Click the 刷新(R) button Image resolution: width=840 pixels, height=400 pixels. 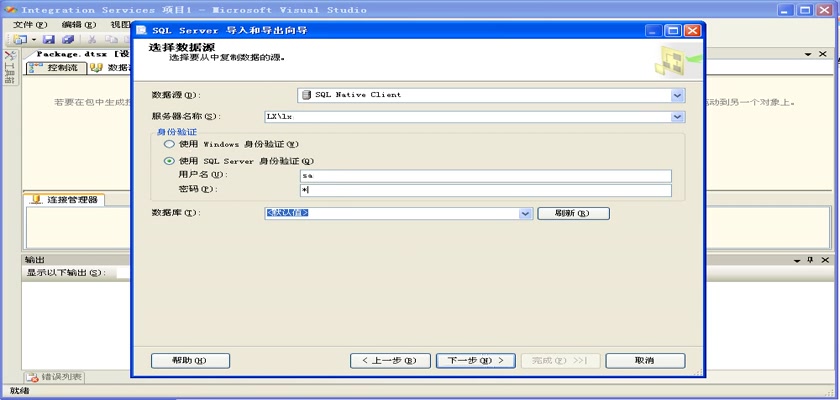(x=573, y=213)
